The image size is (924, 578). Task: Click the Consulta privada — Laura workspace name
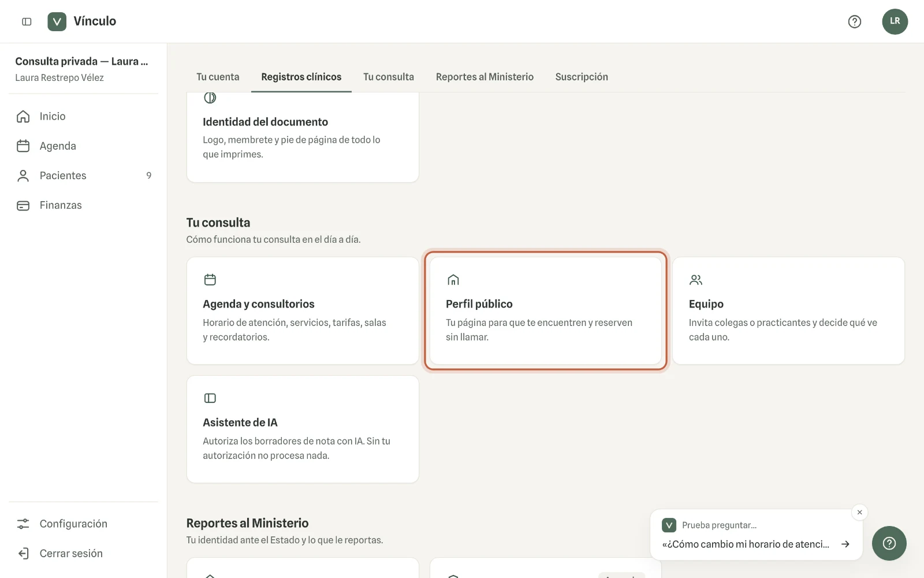81,61
